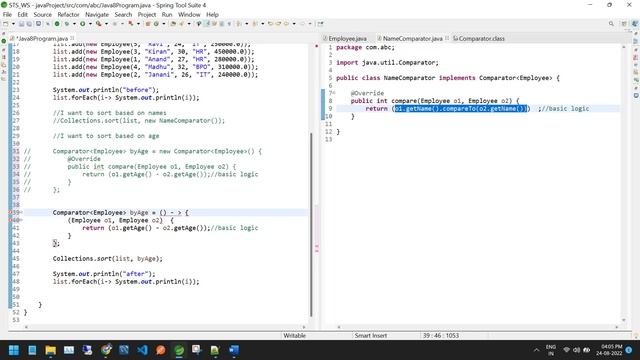The image size is (640, 360).
Task: Click the horizontal scrollbar of right editor
Action: pos(478,327)
